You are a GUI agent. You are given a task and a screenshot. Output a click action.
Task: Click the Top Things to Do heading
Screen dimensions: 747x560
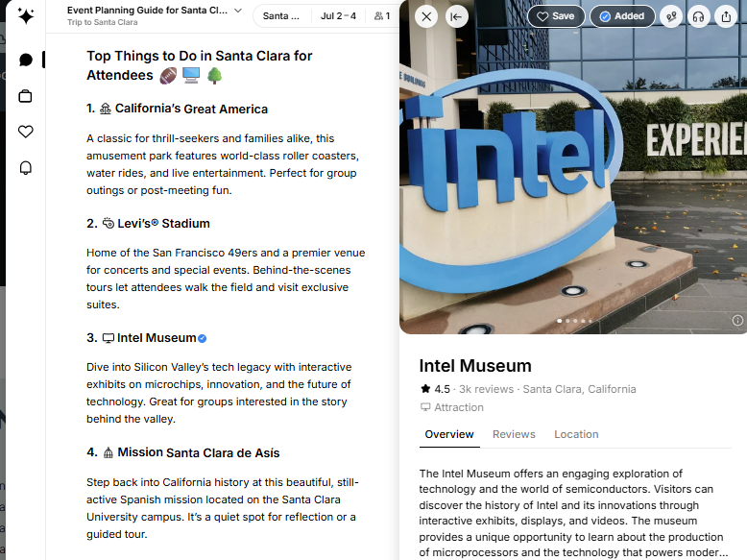click(199, 65)
